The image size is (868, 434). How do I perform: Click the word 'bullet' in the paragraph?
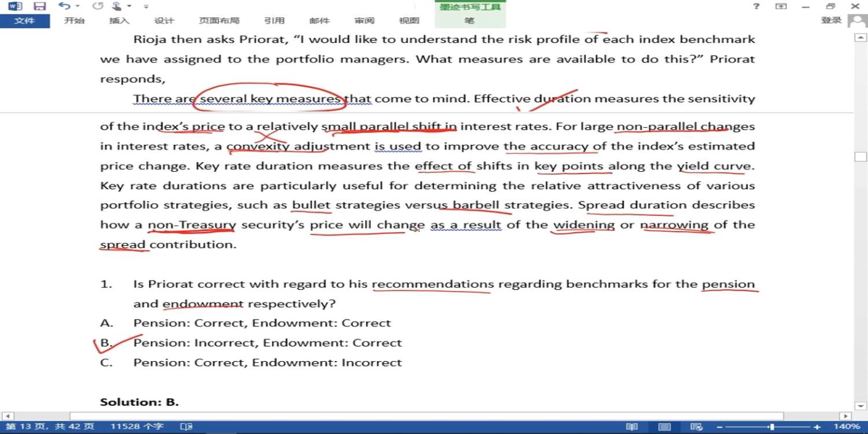[x=311, y=205]
